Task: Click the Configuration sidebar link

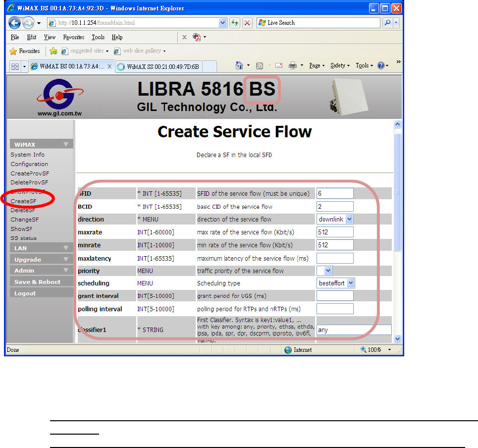Action: [29, 164]
